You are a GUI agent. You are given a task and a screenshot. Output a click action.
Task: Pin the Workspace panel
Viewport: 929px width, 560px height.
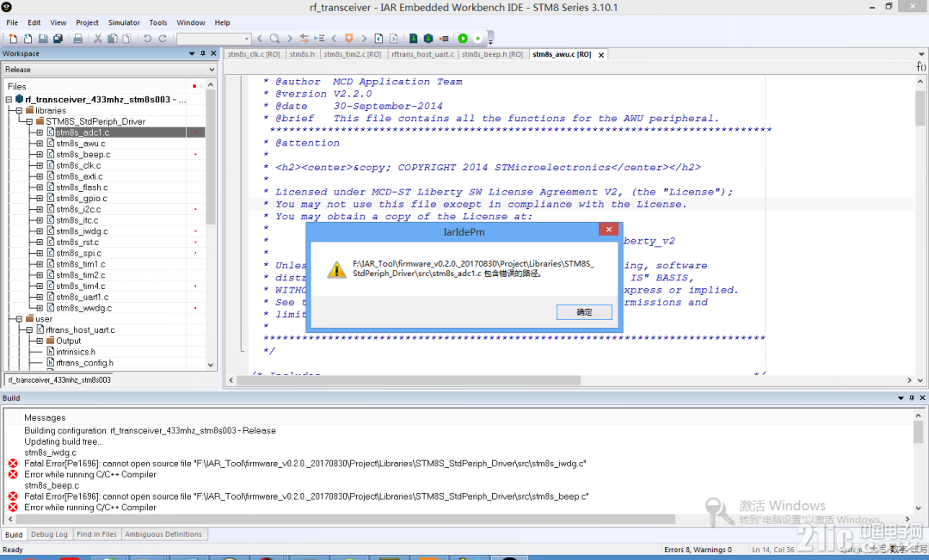203,53
